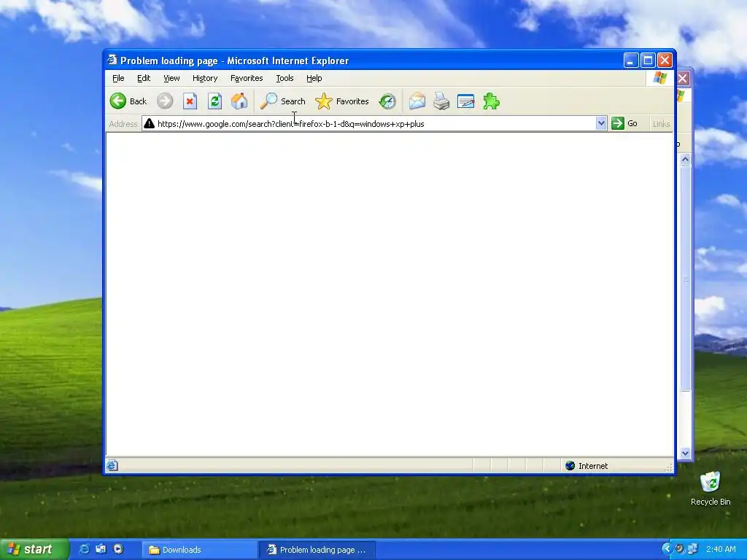Launch Windows Media Player from Quick Launch

point(118,549)
